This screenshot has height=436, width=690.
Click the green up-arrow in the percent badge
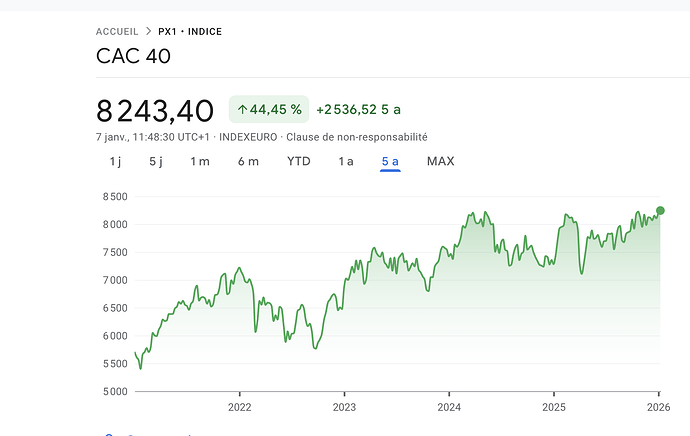point(242,109)
